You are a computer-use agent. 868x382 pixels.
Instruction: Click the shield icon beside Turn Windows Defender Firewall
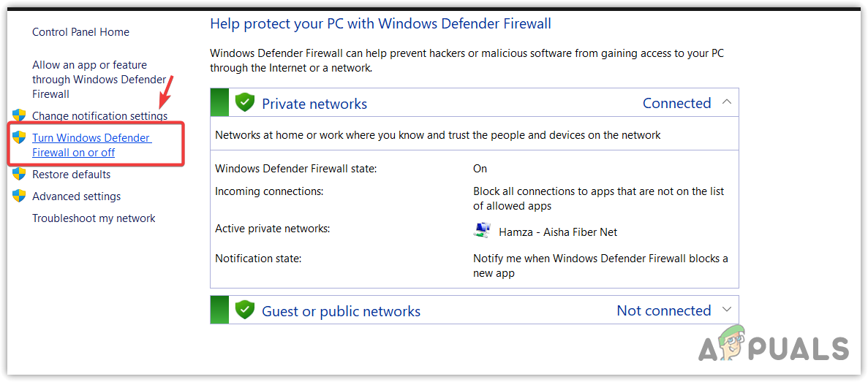(x=19, y=137)
